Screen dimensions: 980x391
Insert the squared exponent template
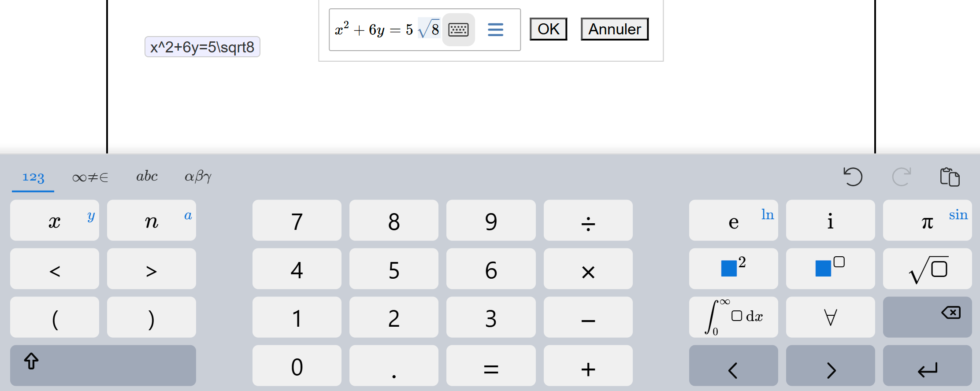pos(733,269)
